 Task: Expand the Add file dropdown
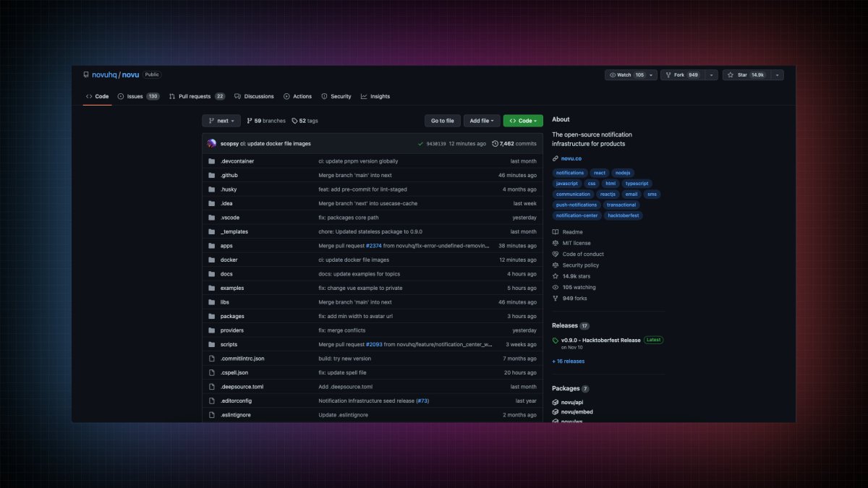point(480,121)
